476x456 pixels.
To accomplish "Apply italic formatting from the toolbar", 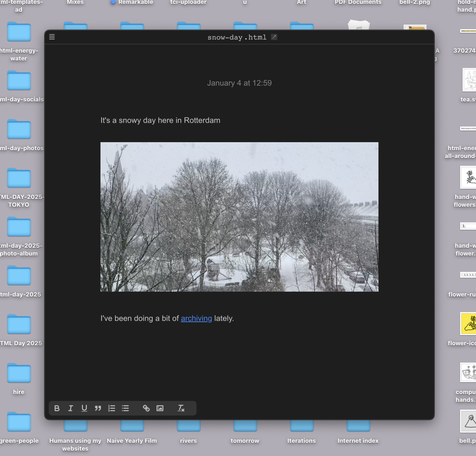I will pyautogui.click(x=70, y=408).
